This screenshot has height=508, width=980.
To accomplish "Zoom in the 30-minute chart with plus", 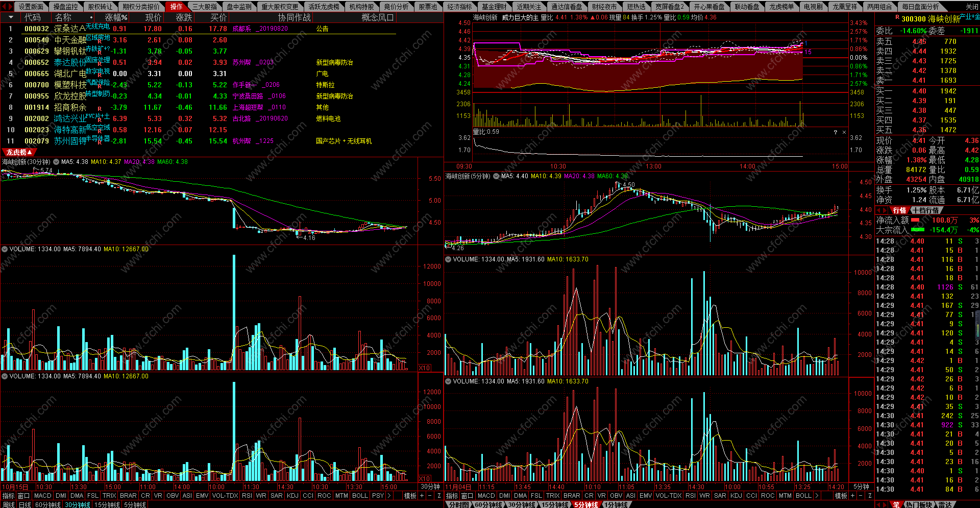I will (422, 496).
